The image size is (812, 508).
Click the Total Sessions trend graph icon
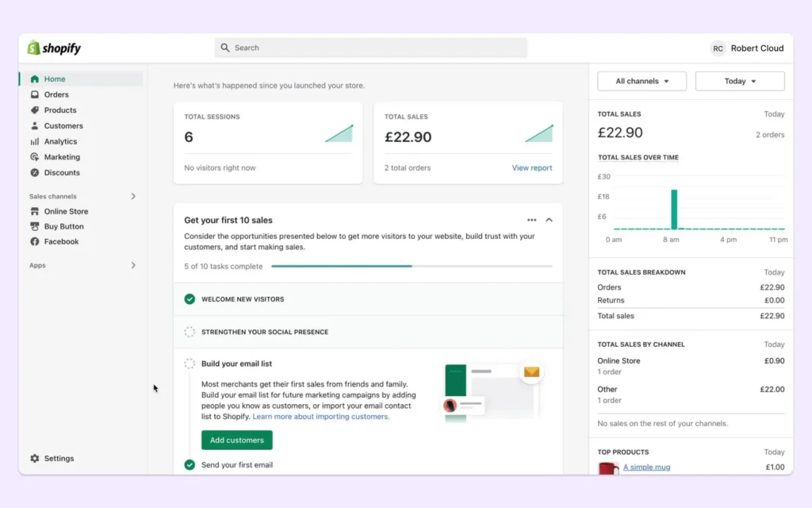click(339, 133)
